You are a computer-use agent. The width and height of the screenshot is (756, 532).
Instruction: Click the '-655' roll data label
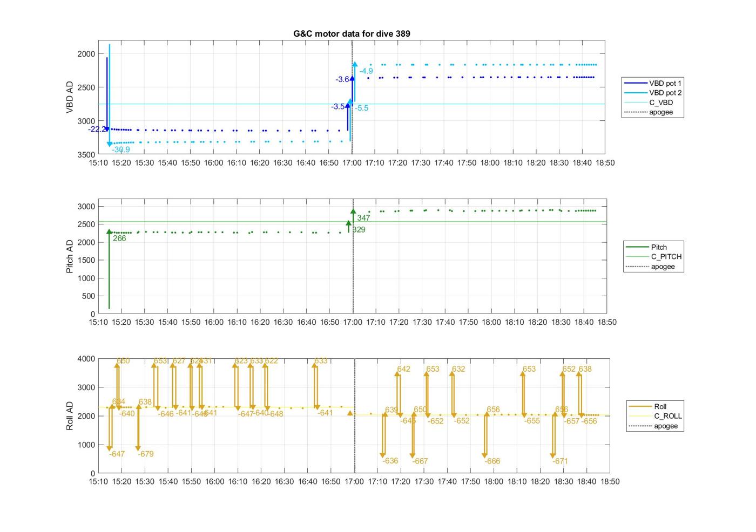pyautogui.click(x=532, y=421)
